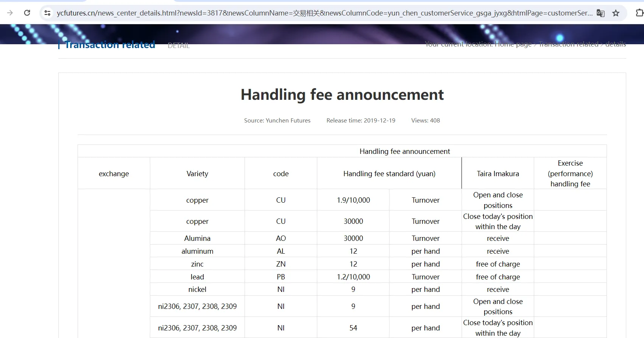This screenshot has width=644, height=338.
Task: Click the 1.9/10,000 fee cell
Action: 353,200
